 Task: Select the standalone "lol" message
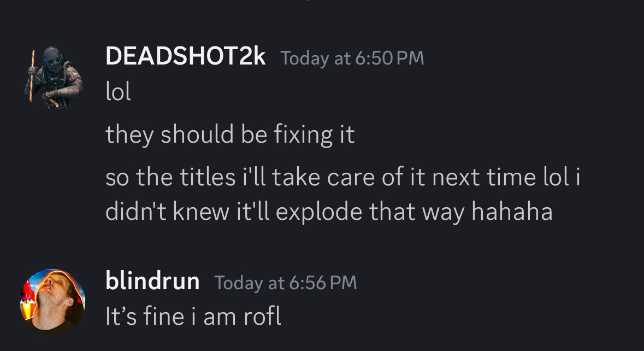click(119, 91)
